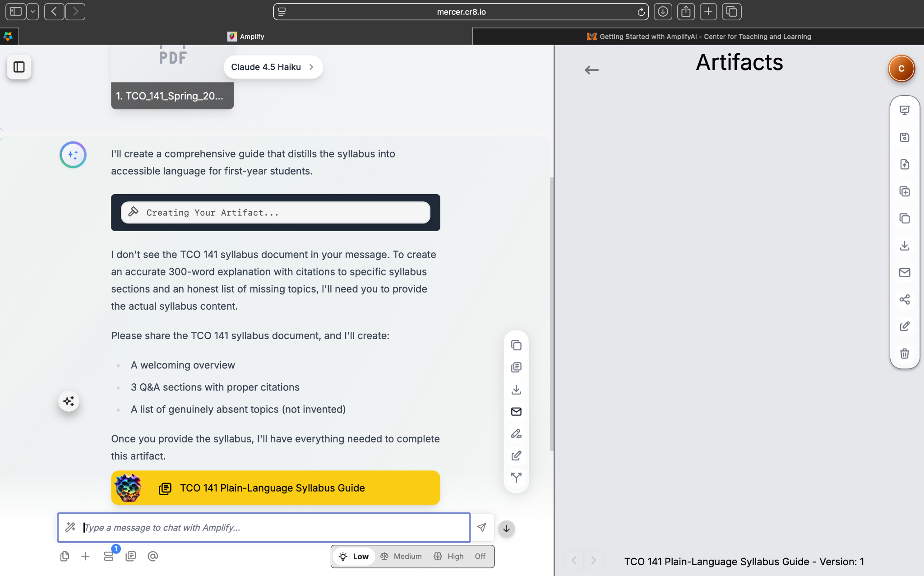Screen dimensions: 924x576
Task: Click the attach files icon under input
Action: [x=65, y=556]
